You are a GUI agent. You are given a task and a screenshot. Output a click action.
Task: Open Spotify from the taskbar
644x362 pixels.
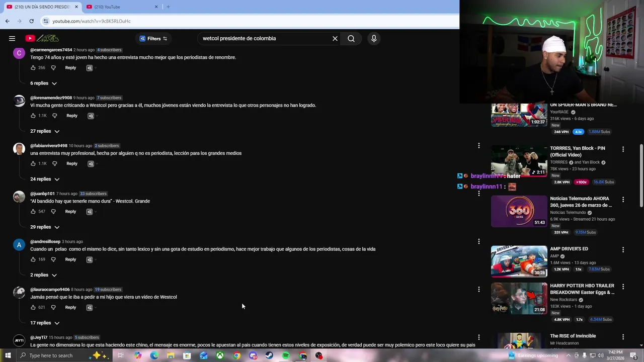coord(286,355)
